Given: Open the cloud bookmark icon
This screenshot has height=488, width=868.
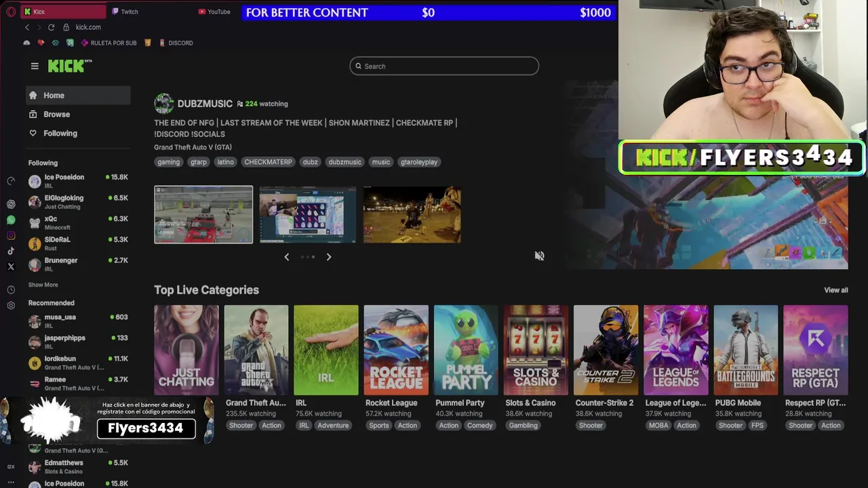Looking at the screenshot, I should click(26, 43).
